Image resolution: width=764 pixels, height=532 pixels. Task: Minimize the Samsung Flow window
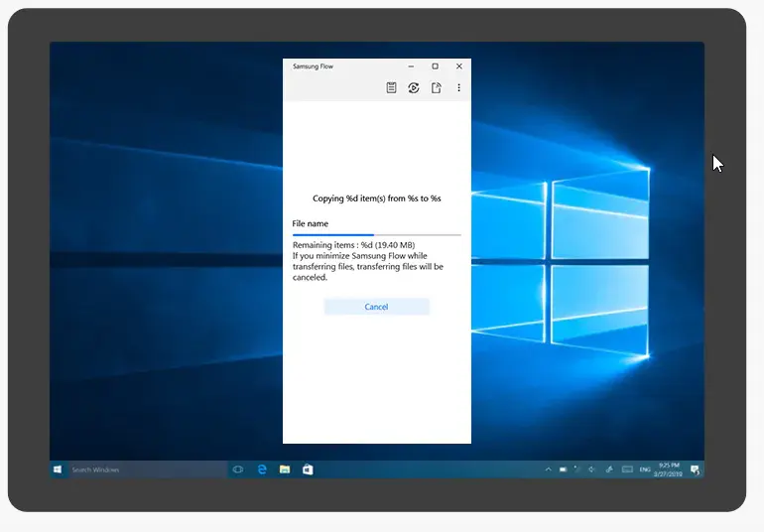(x=411, y=66)
